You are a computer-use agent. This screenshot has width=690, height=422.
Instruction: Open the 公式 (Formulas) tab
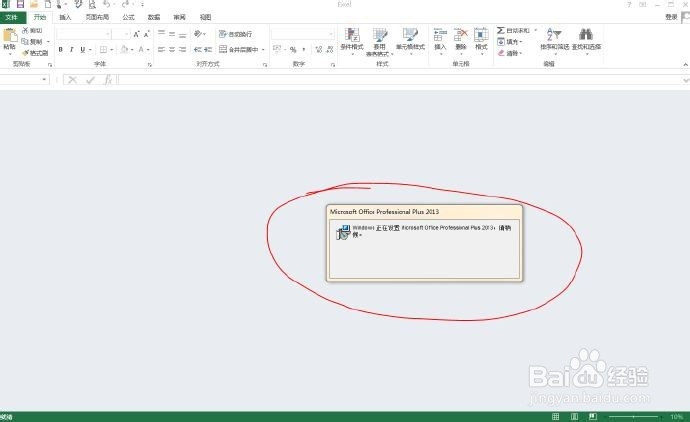(128, 17)
